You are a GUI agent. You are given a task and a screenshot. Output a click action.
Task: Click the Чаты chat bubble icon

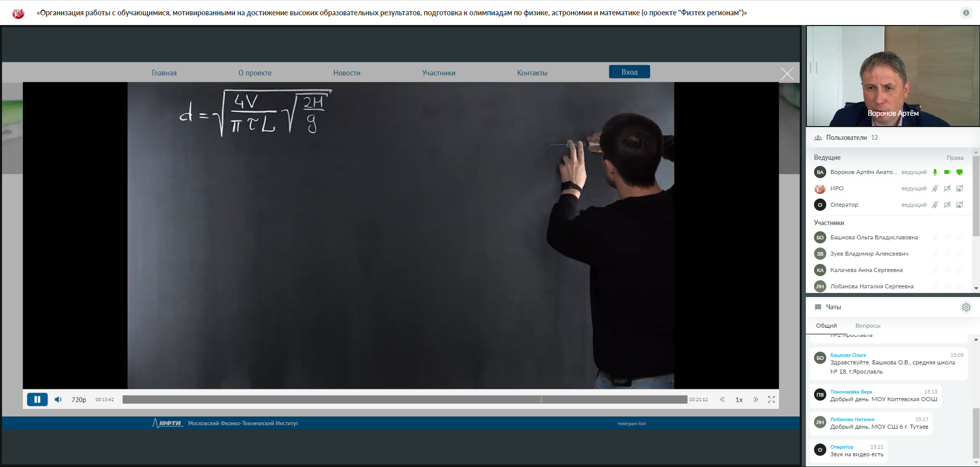click(818, 307)
